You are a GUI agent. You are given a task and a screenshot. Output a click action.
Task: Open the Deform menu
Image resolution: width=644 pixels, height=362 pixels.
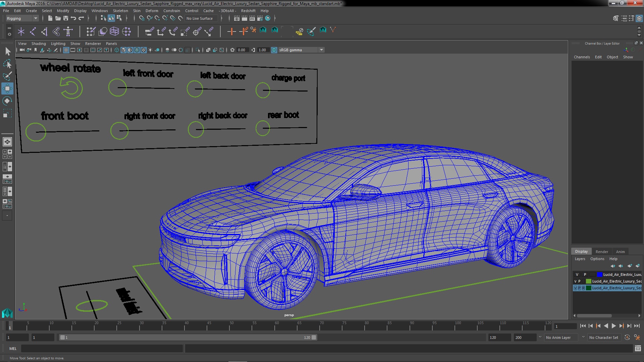(x=152, y=11)
